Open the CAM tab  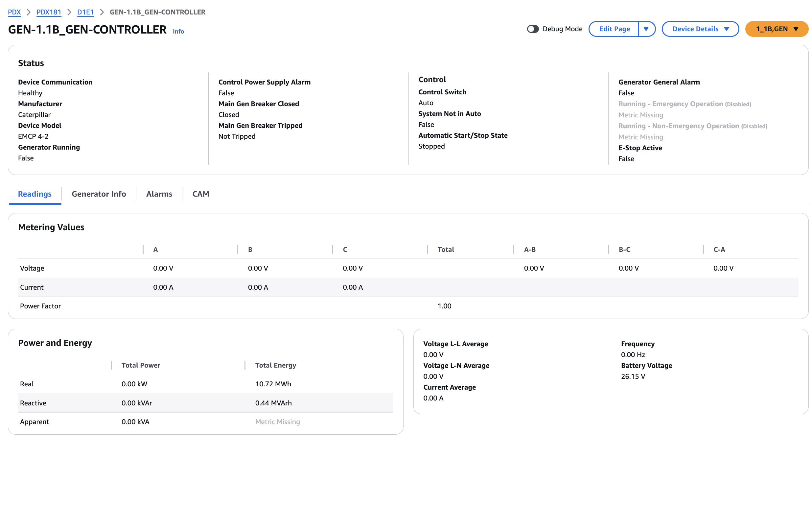[x=201, y=194]
